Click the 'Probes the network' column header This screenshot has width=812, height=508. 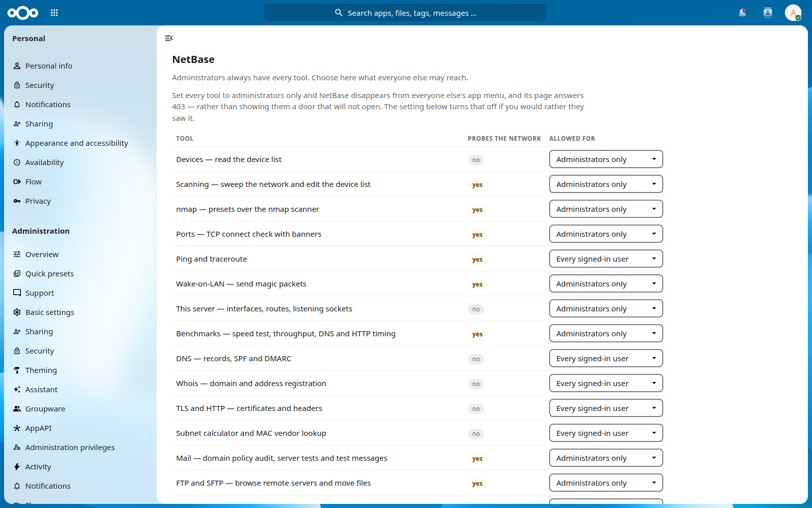504,139
